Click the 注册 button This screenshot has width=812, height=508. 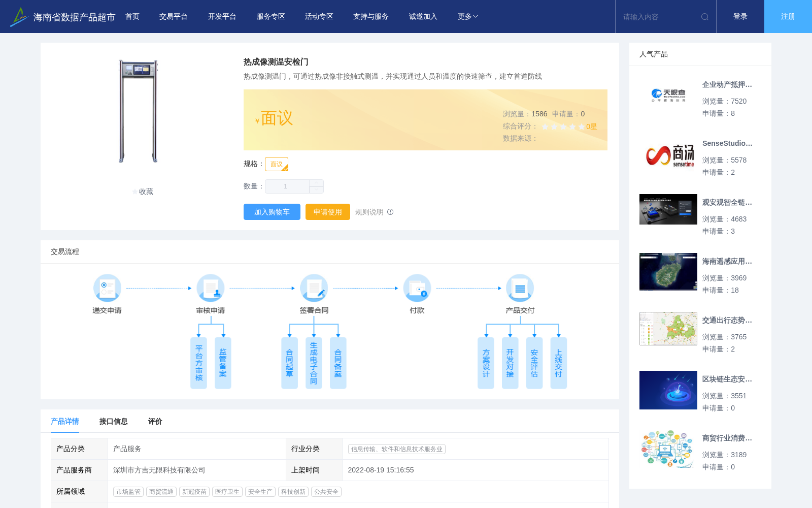[788, 17]
